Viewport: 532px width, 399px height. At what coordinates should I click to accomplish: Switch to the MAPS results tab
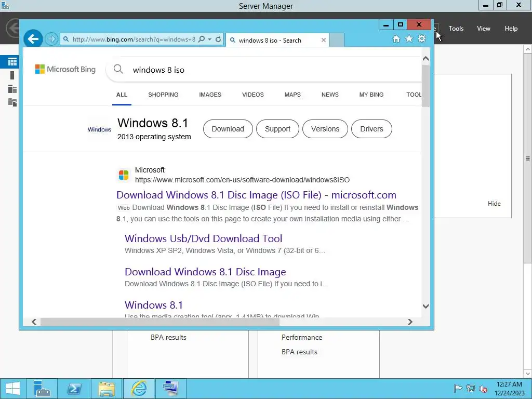click(292, 95)
